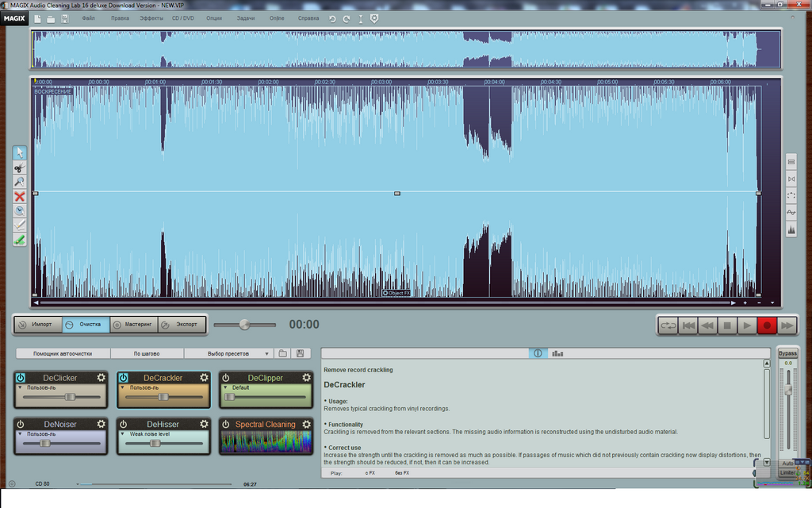Select the scissors cut tool
The height and width of the screenshot is (508, 812).
pyautogui.click(x=20, y=167)
